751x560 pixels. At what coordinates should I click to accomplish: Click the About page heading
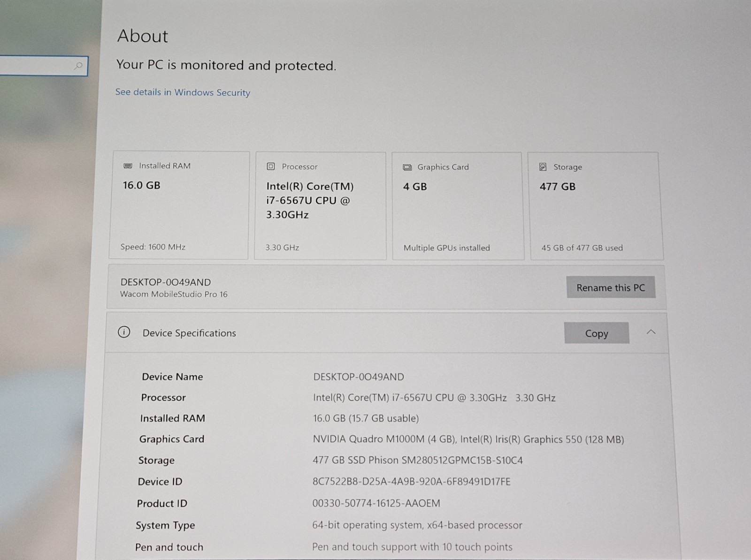click(143, 36)
